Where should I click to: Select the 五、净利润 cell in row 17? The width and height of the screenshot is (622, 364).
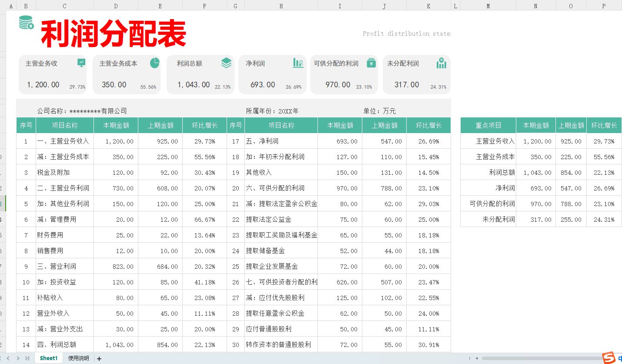pyautogui.click(x=281, y=141)
